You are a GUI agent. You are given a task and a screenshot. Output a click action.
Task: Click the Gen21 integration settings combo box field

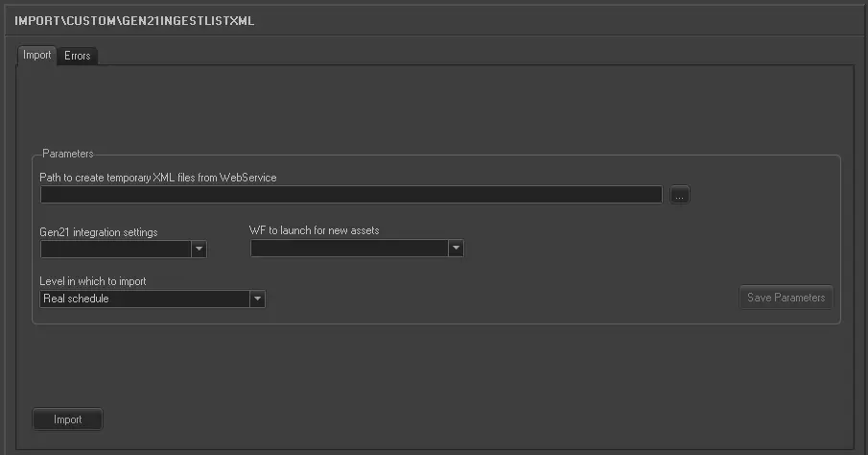click(x=116, y=250)
